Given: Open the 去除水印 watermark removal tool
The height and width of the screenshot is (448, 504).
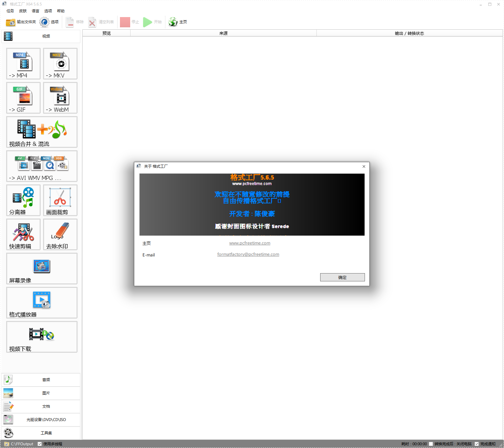Looking at the screenshot, I should [x=60, y=235].
